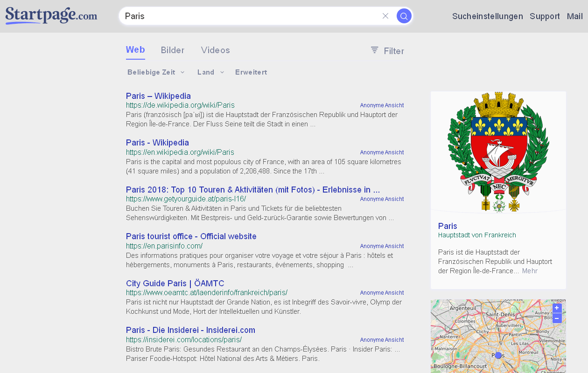This screenshot has width=588, height=373.
Task: Click the Paris coat of arms image
Action: [498, 152]
